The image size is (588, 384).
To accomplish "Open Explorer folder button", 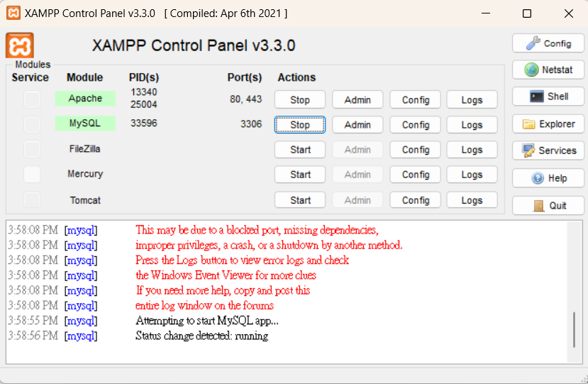I will click(548, 124).
